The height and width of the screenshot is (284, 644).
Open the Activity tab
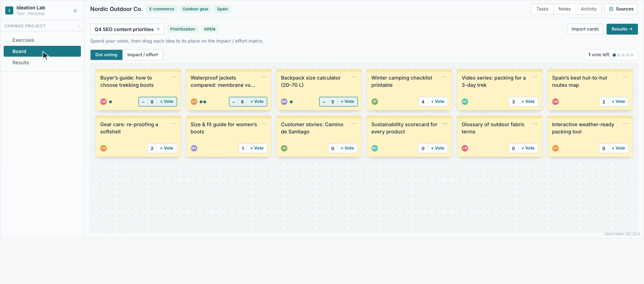(588, 9)
